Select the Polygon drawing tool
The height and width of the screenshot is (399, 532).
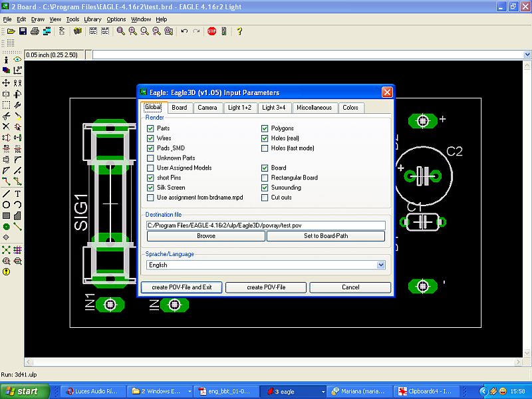pos(18,215)
